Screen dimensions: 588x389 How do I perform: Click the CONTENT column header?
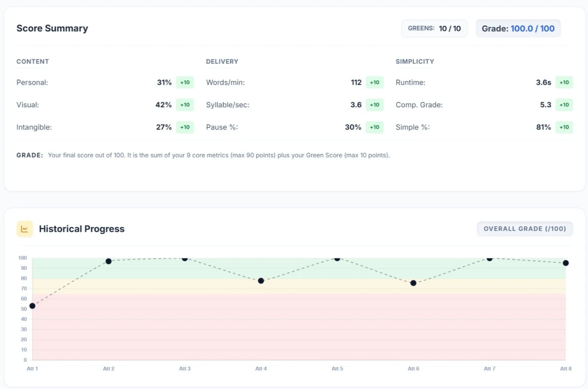click(33, 61)
